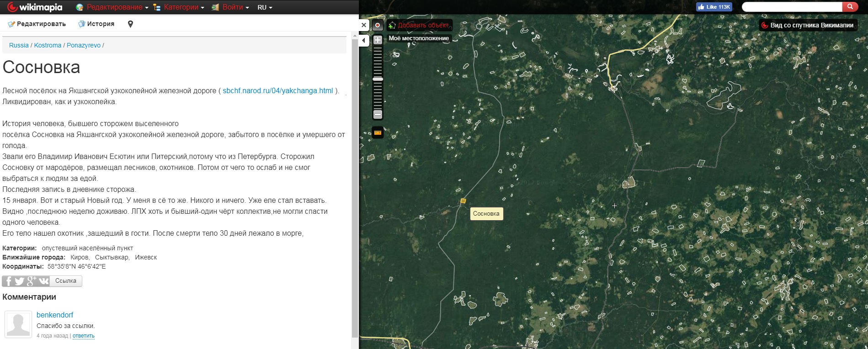
Task: Click the map zoom-out minus button
Action: tap(378, 114)
